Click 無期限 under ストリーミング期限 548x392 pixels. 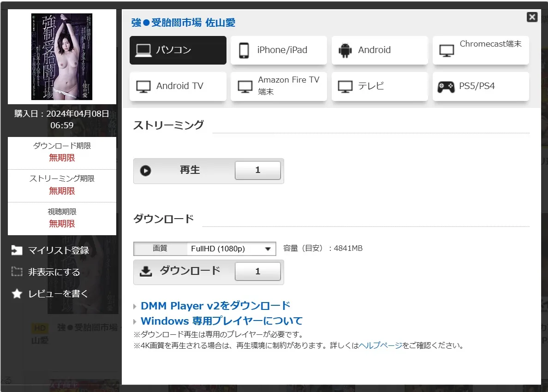62,191
